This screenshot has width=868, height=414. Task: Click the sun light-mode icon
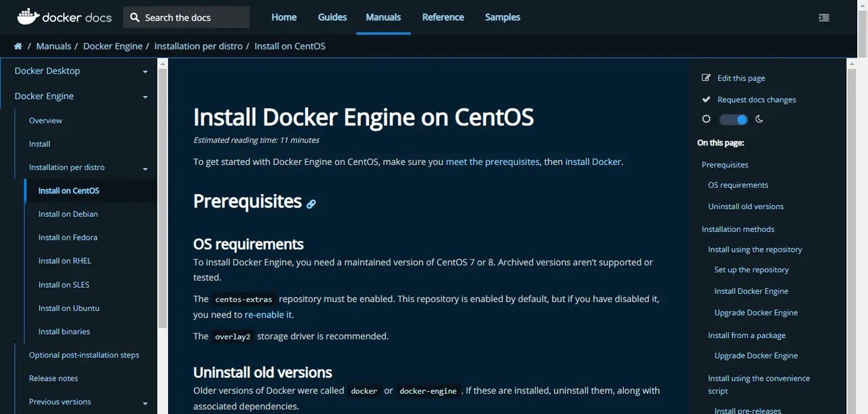point(706,119)
